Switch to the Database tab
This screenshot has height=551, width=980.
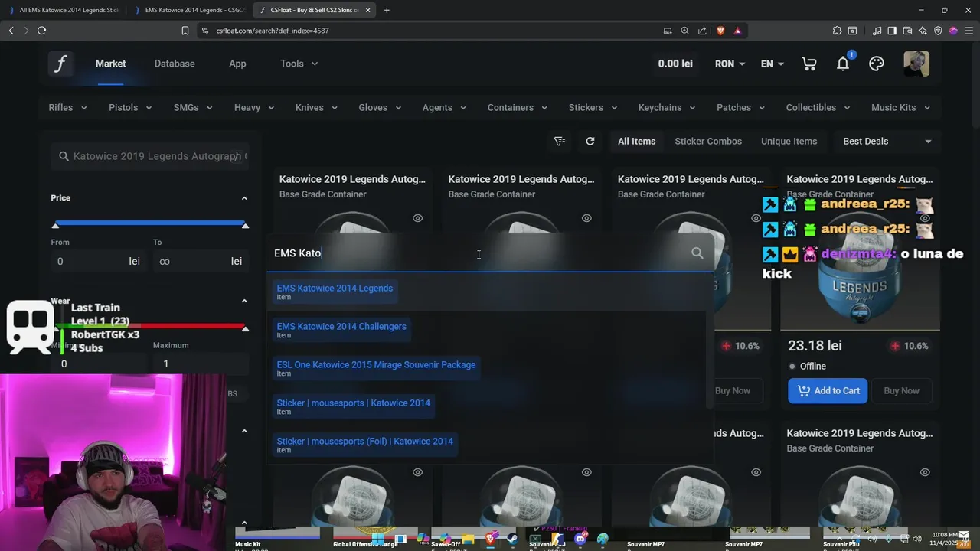click(x=175, y=64)
